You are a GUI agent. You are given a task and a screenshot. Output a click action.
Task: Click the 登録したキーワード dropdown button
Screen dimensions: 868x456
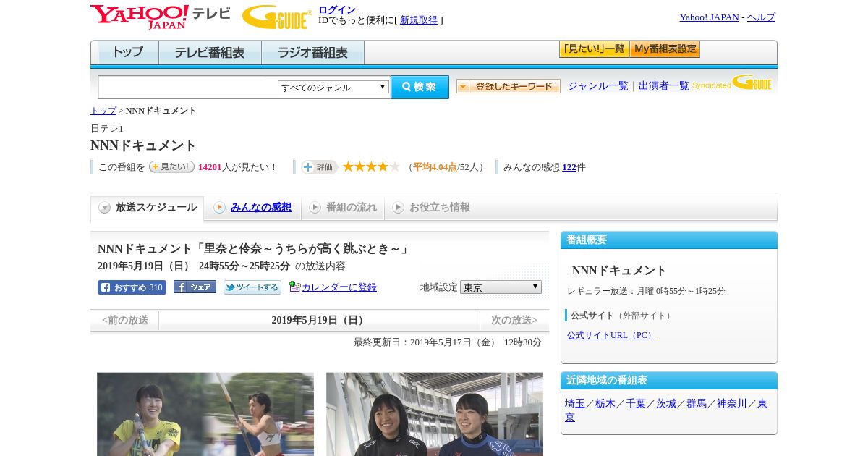click(509, 86)
